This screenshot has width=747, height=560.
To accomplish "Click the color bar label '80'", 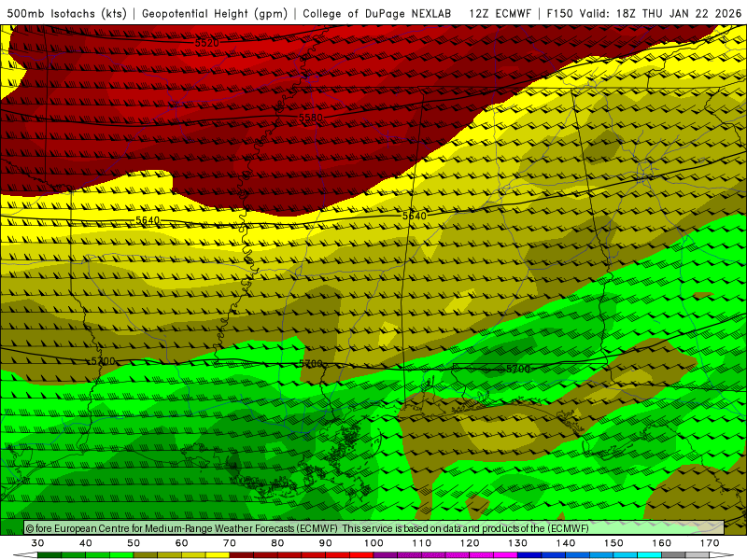I will (277, 543).
